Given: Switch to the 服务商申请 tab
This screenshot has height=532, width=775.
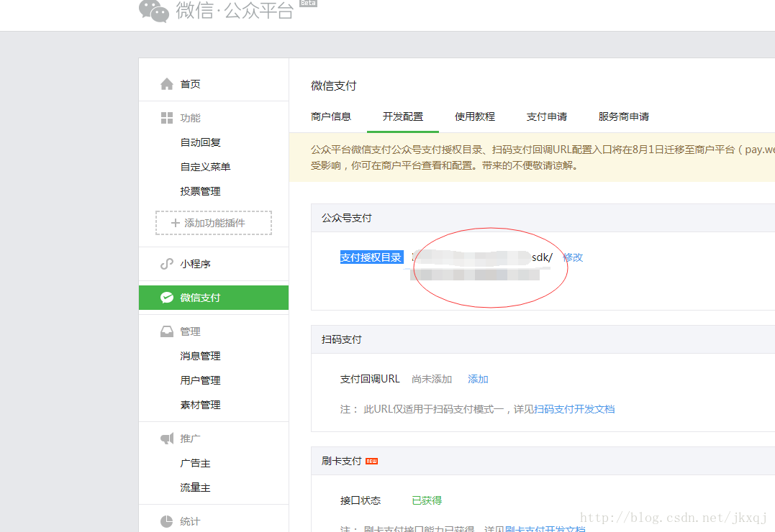Looking at the screenshot, I should pyautogui.click(x=624, y=116).
